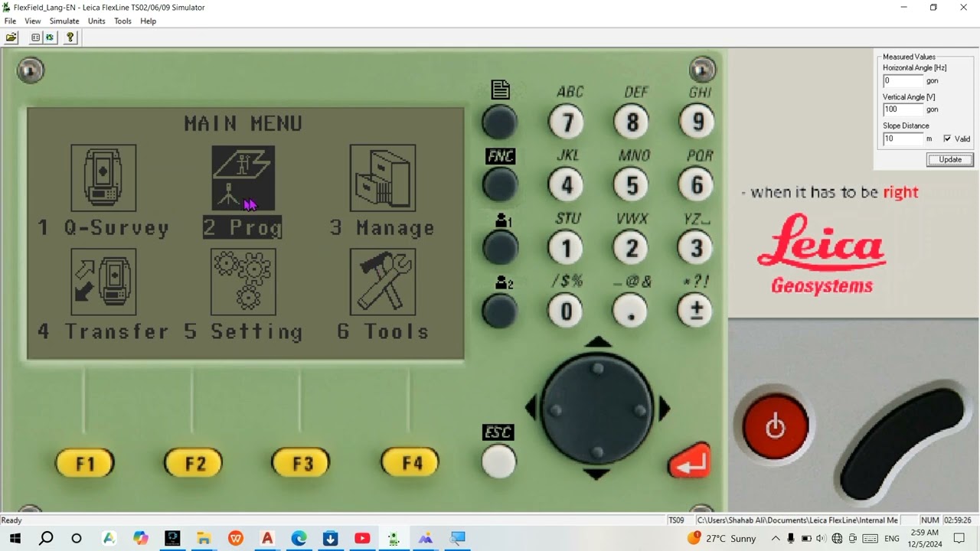
Task: Click keypad number 9 GHI
Action: click(x=697, y=122)
